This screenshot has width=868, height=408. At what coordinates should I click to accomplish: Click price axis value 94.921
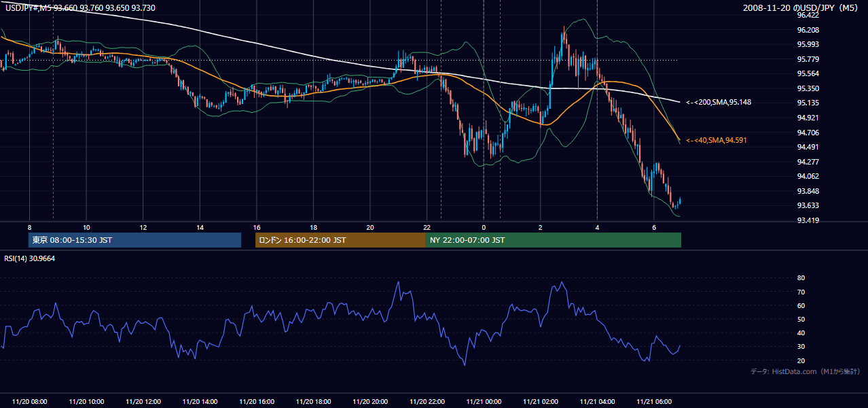[x=808, y=118]
